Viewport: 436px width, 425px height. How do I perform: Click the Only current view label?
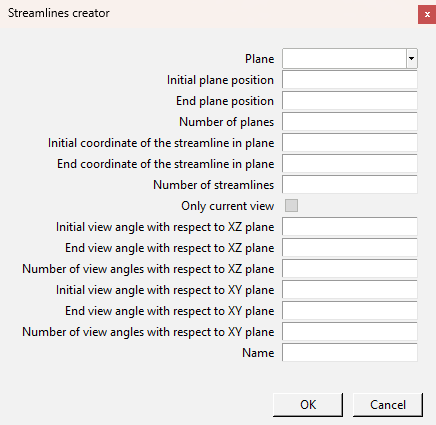pos(228,206)
